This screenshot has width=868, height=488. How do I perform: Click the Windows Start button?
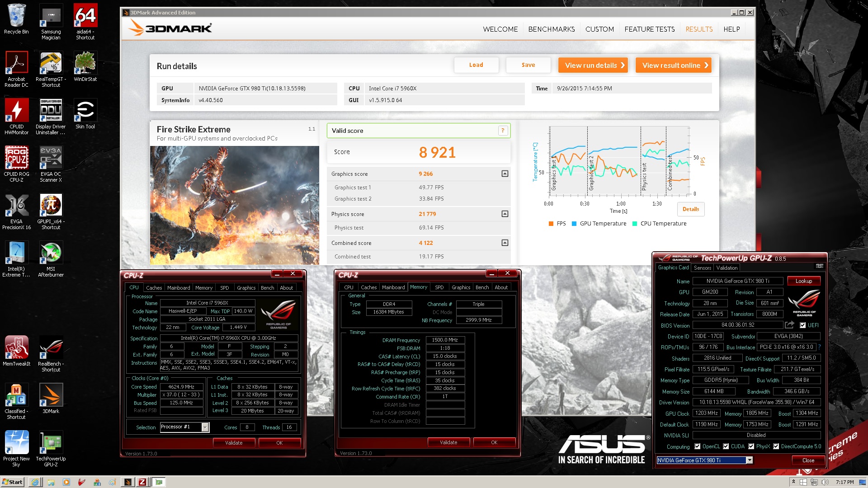12,482
